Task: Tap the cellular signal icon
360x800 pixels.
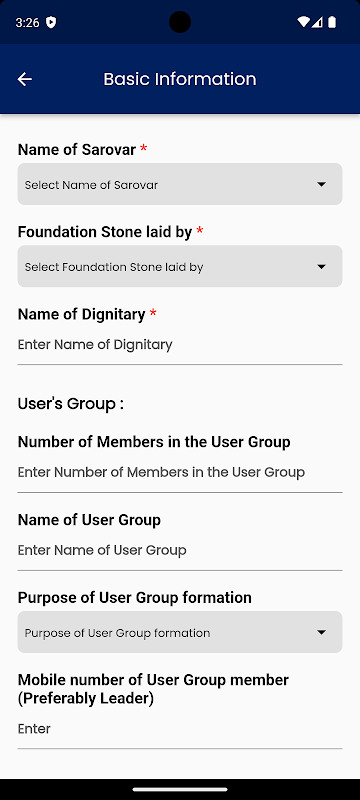Action: 317,22
